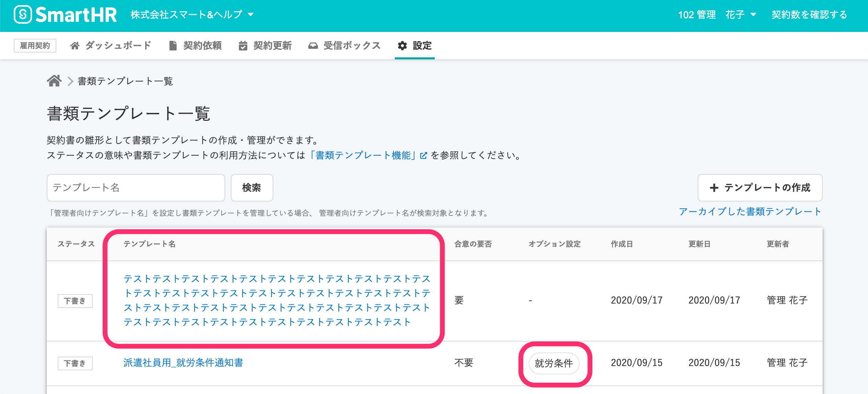Open the 契約依頼 tab

(x=195, y=46)
